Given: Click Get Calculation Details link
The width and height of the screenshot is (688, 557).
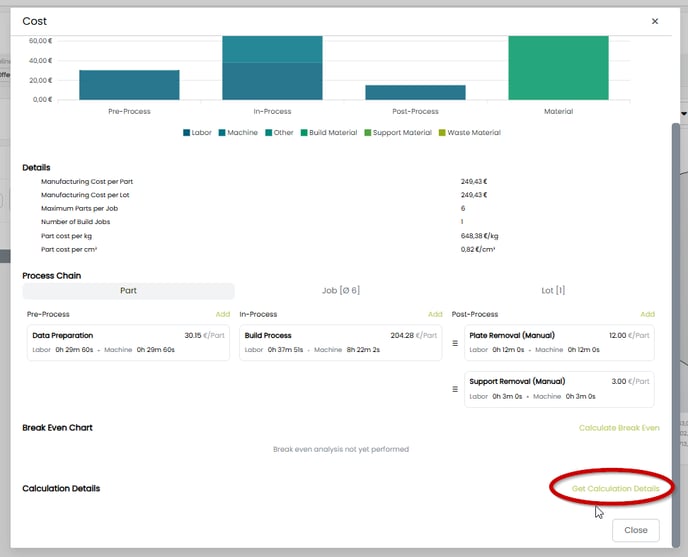Looking at the screenshot, I should [x=615, y=488].
